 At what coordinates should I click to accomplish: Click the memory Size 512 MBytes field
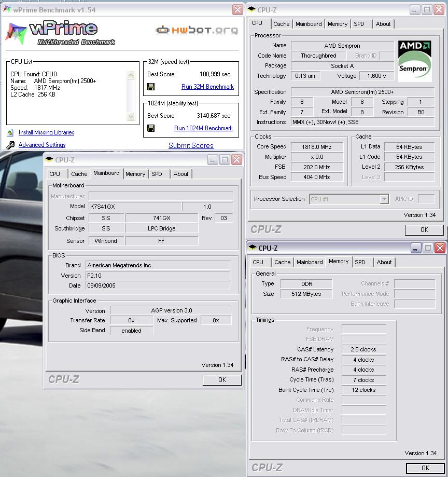tap(306, 294)
